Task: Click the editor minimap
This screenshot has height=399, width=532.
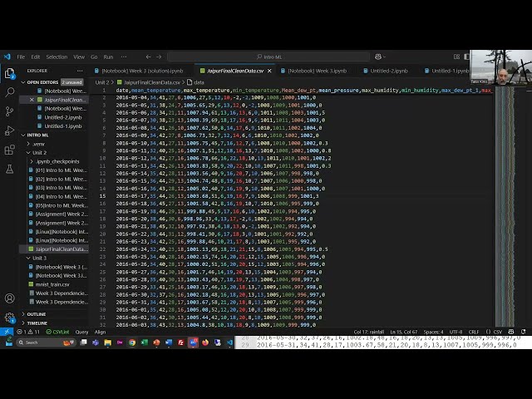Action: point(505,206)
